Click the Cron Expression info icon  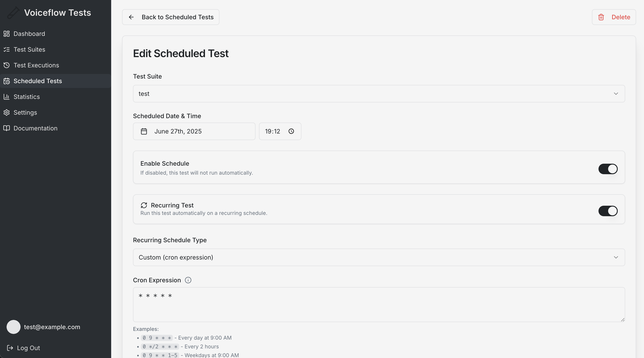[x=188, y=280]
